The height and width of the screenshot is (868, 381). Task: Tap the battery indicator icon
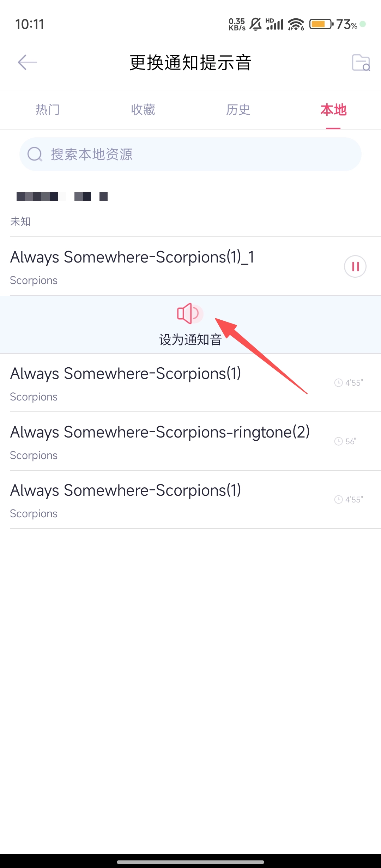[321, 24]
